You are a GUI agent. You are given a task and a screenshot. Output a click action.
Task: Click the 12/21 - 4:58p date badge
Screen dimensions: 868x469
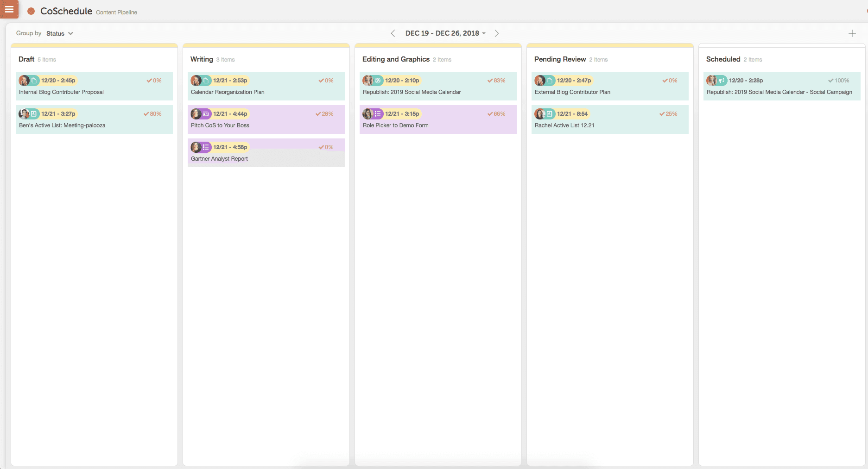pyautogui.click(x=230, y=147)
